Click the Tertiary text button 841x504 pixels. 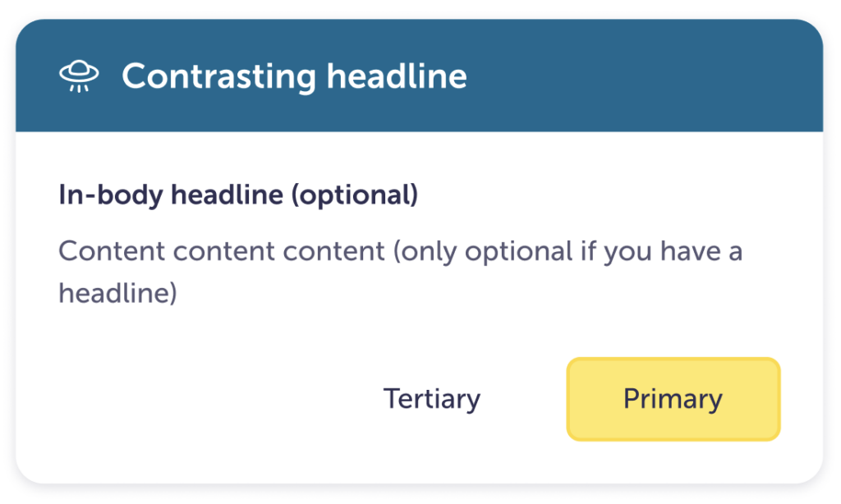[x=432, y=399]
